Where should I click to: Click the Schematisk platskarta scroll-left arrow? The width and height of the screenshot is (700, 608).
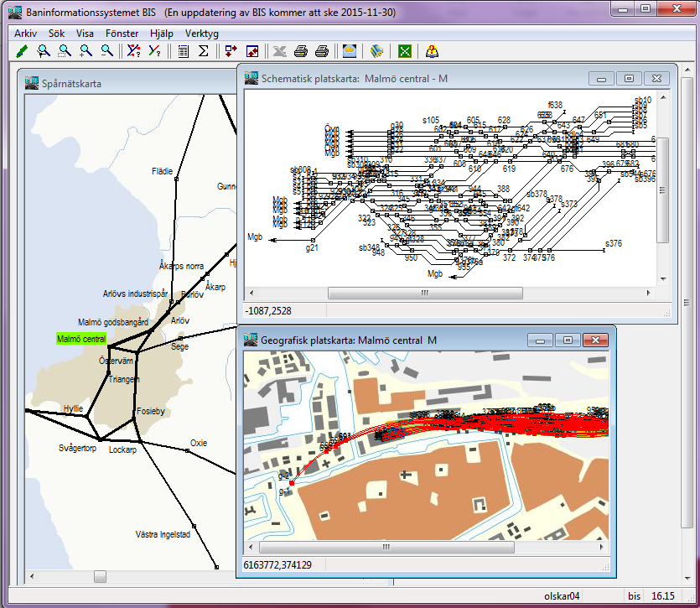pos(251,293)
